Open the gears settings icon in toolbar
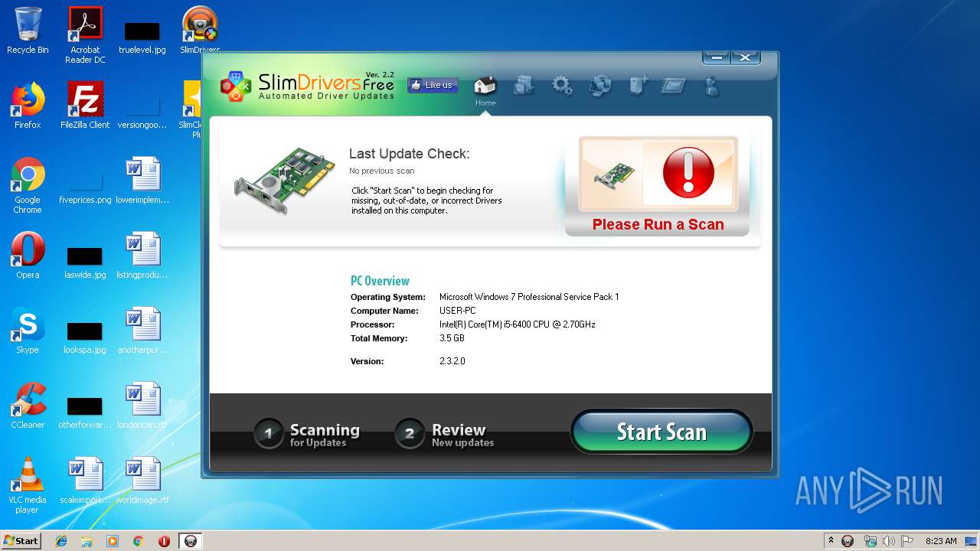The image size is (980, 551). [563, 85]
